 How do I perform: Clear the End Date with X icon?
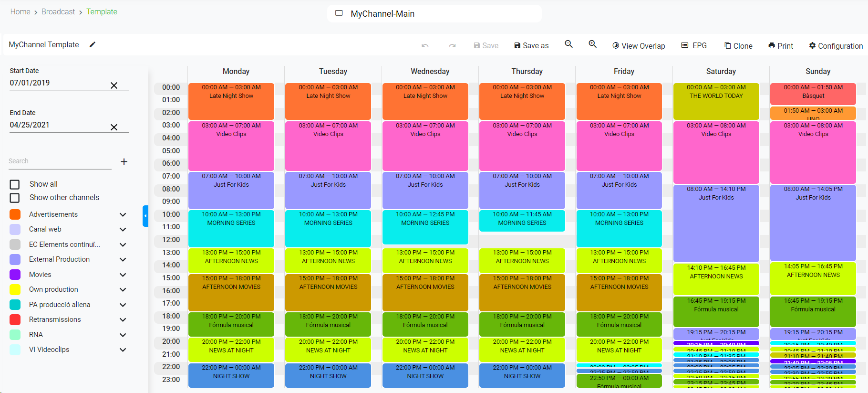(114, 127)
